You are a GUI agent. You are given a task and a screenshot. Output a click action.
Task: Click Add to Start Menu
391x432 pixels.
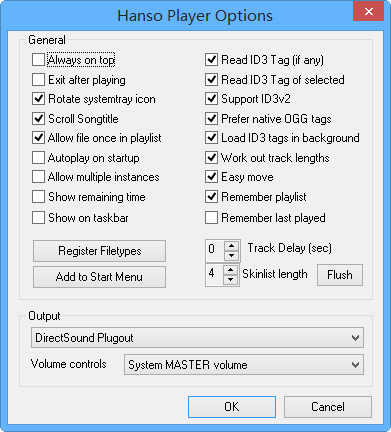[99, 277]
